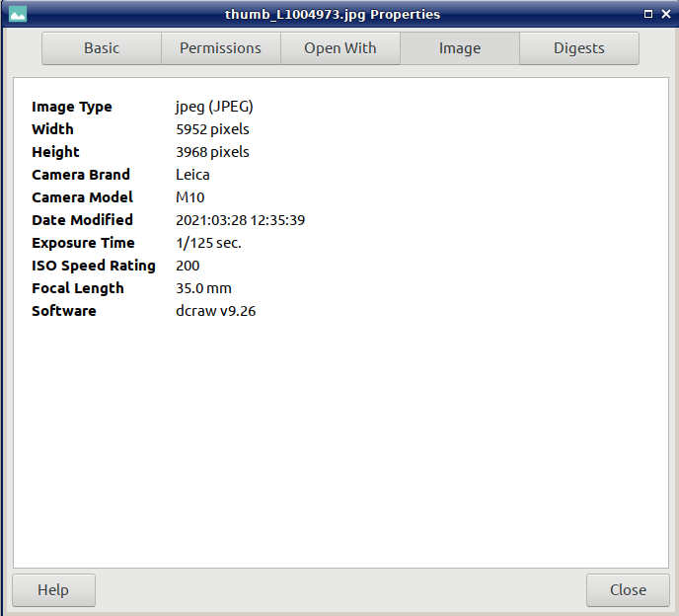
Task: Show the Digests tab
Action: (x=578, y=48)
